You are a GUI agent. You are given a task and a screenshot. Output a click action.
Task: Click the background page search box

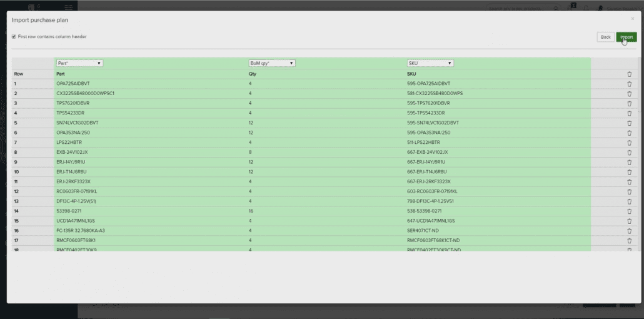click(522, 8)
